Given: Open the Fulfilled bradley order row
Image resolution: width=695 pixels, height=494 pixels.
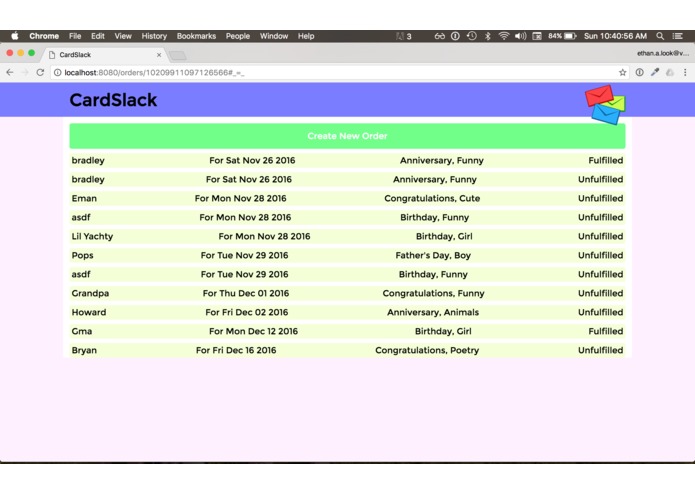Looking at the screenshot, I should (x=348, y=160).
